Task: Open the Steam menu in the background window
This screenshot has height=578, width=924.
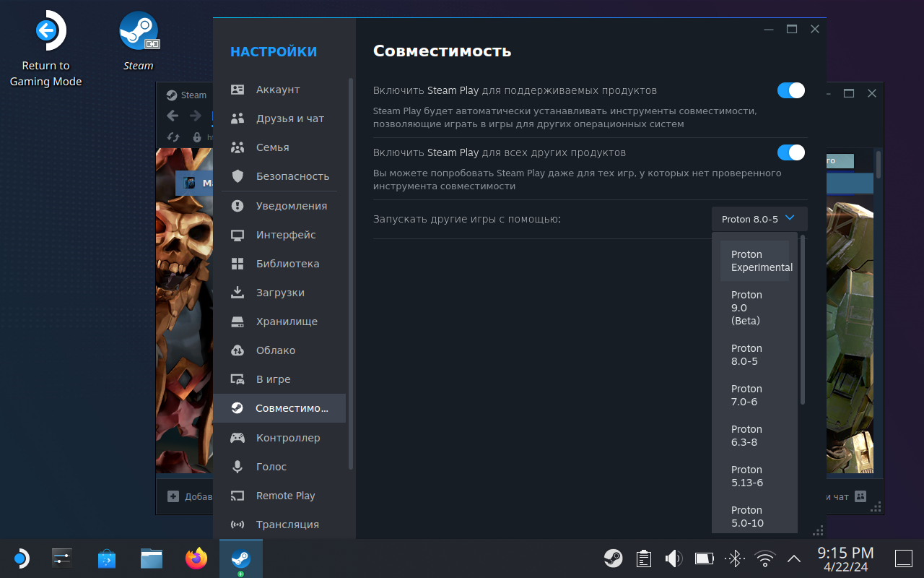Action: [186, 95]
